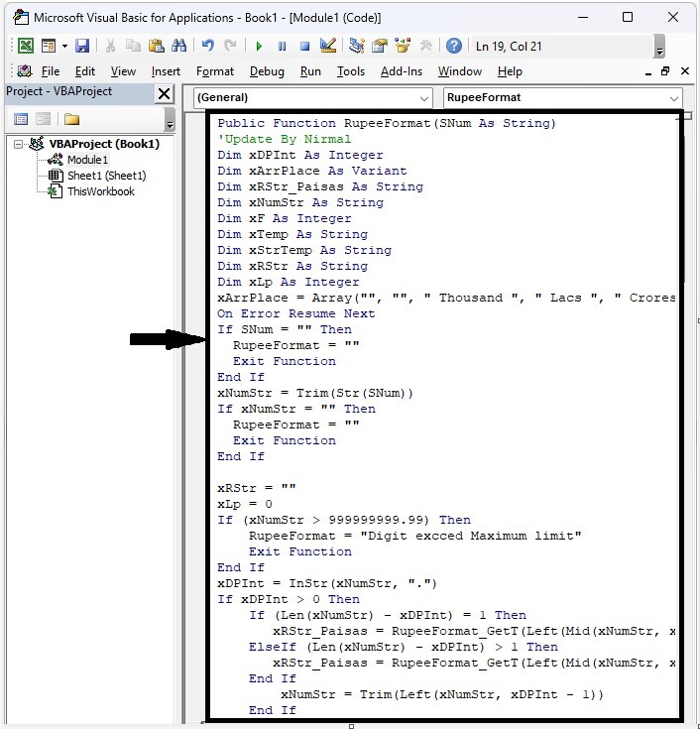Click the line xLp = 0
This screenshot has width=700, height=729.
click(x=245, y=504)
